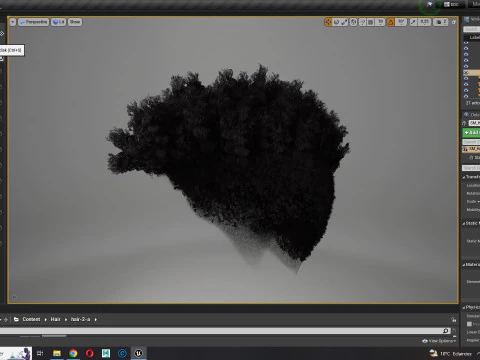The width and height of the screenshot is (480, 360).
Task: Click the Content breadcrumb in Content Browser
Action: [31, 319]
